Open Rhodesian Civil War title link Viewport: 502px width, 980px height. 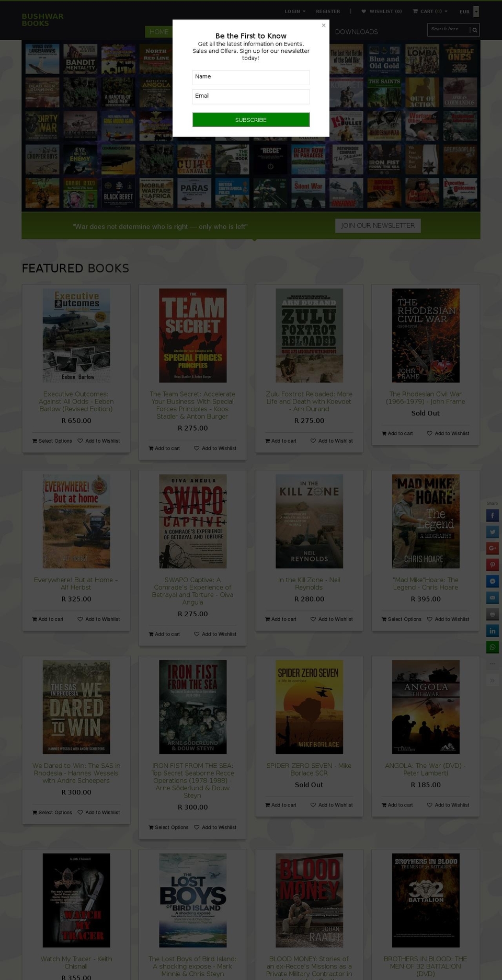click(x=426, y=398)
